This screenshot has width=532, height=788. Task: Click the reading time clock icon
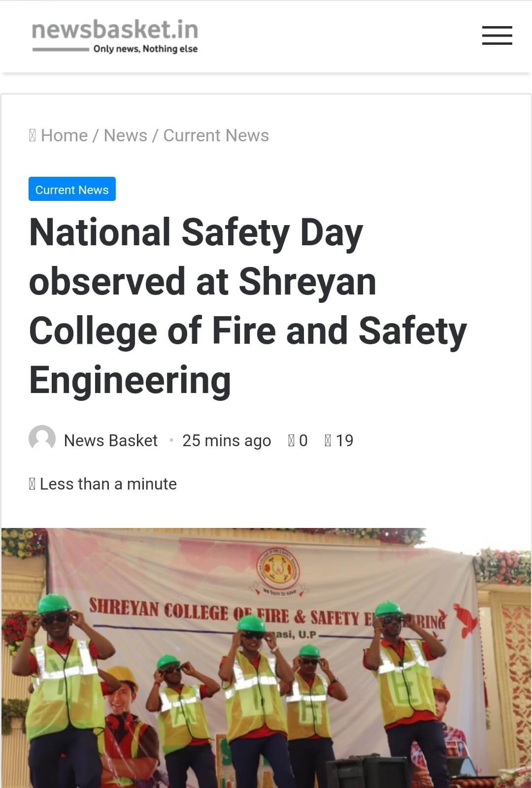point(33,484)
